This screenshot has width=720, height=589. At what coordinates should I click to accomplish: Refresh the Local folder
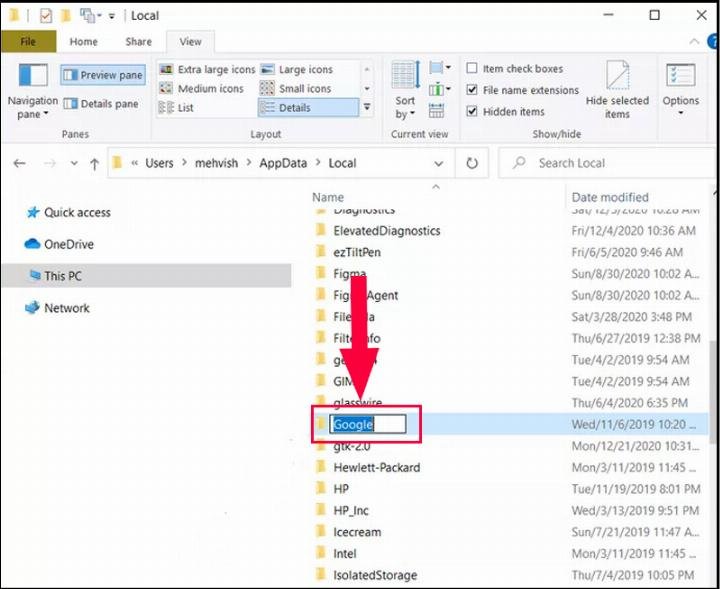click(472, 163)
